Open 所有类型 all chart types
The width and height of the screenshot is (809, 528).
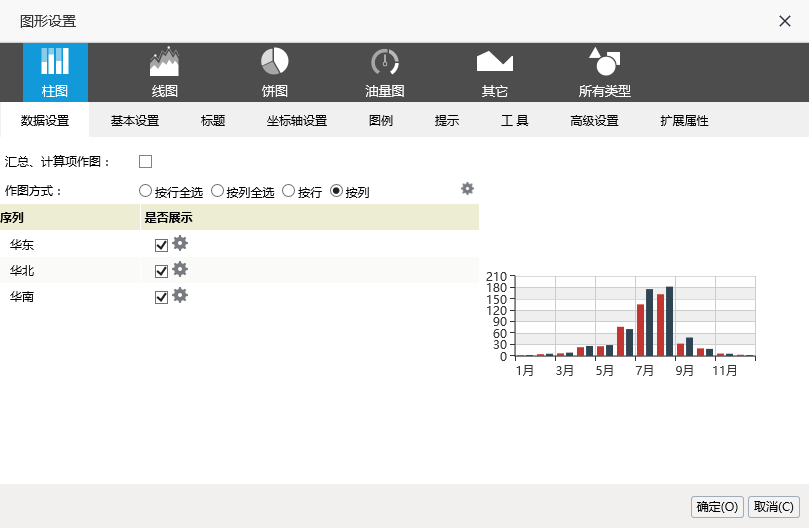click(x=604, y=72)
